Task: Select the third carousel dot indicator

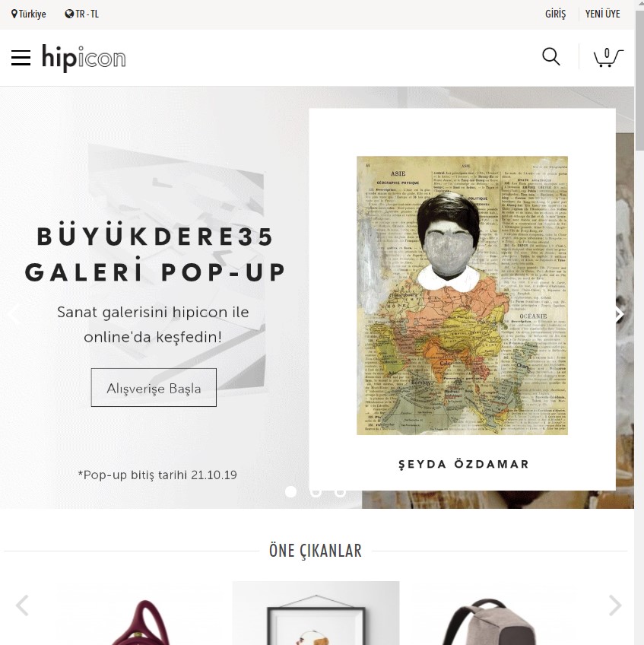Action: 340,491
